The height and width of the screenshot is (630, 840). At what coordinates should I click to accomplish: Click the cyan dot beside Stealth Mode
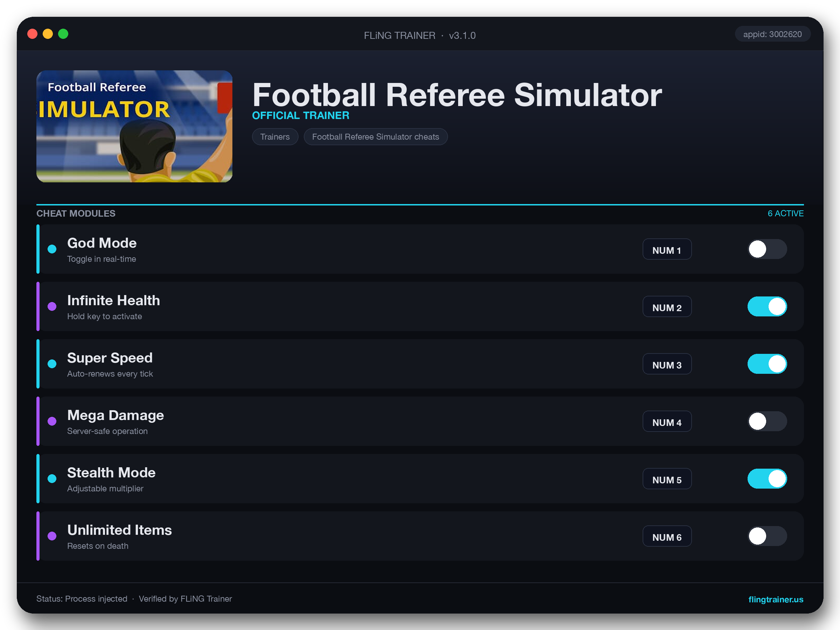[52, 478]
